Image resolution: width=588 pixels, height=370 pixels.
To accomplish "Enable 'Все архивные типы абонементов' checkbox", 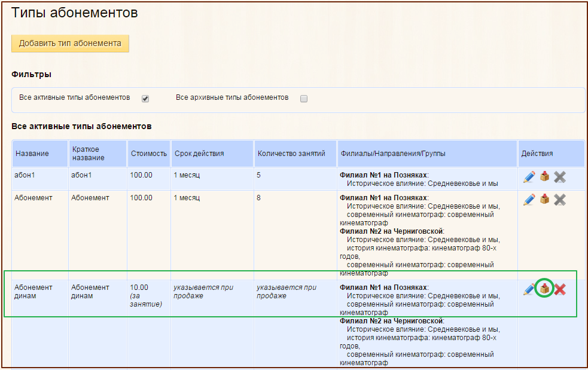I will click(x=303, y=99).
